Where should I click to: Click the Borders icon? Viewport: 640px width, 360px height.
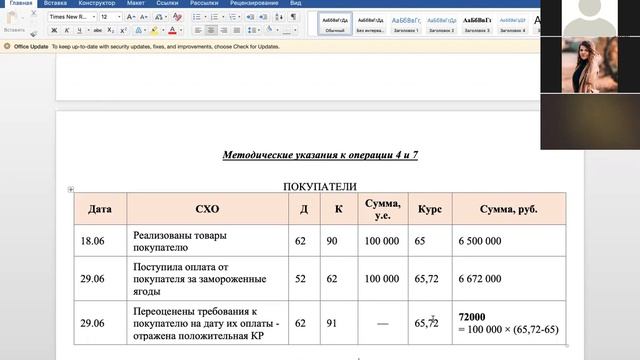coord(287,30)
